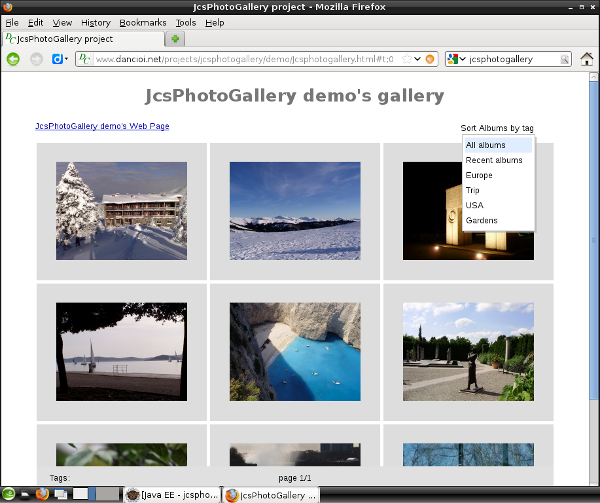Open the sailboat lake shore album thumbnail
This screenshot has width=600, height=503.
click(122, 352)
